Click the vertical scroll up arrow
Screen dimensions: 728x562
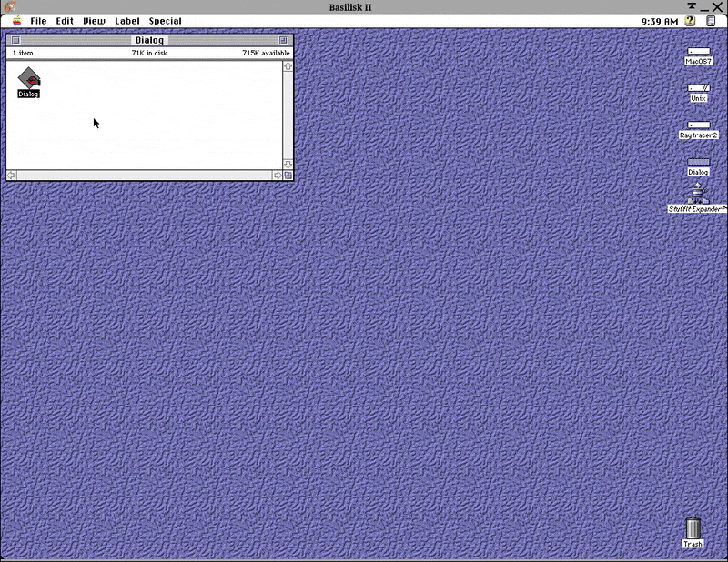[x=288, y=66]
